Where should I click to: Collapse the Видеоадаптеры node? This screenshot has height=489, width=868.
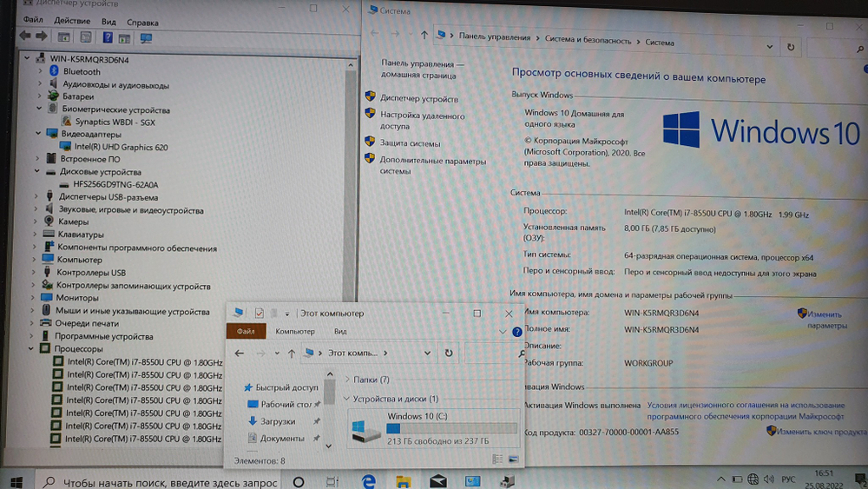(38, 133)
